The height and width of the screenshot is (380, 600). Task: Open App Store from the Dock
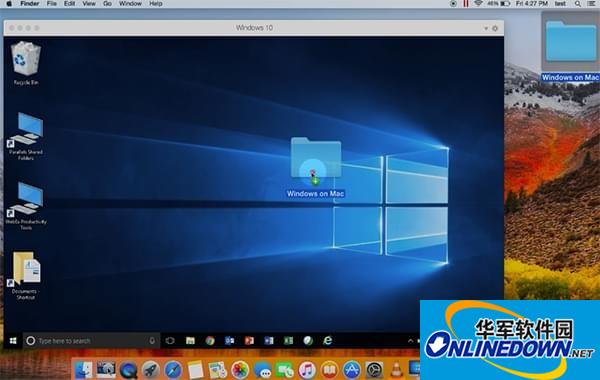point(352,370)
